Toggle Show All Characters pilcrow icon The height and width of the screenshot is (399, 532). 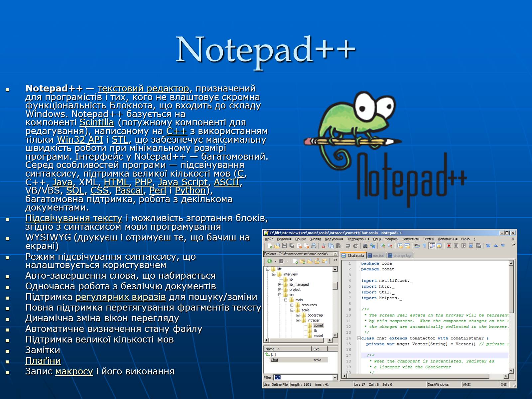tap(424, 246)
